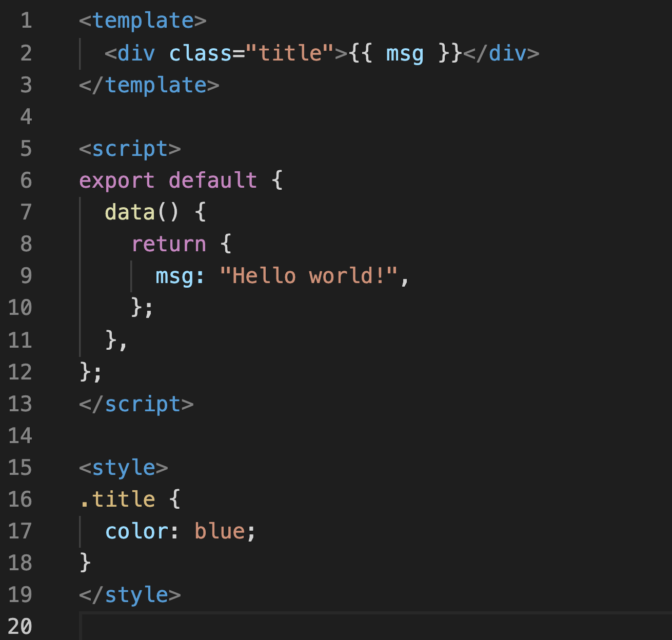Click the closing style tag on line 19

tap(128, 595)
